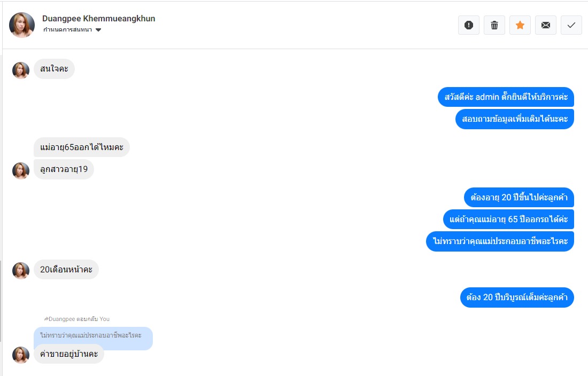Image resolution: width=588 pixels, height=376 pixels.
Task: Click avatar beside 'ค่าขายอยู่บ้านคะ' message
Action: point(21,355)
